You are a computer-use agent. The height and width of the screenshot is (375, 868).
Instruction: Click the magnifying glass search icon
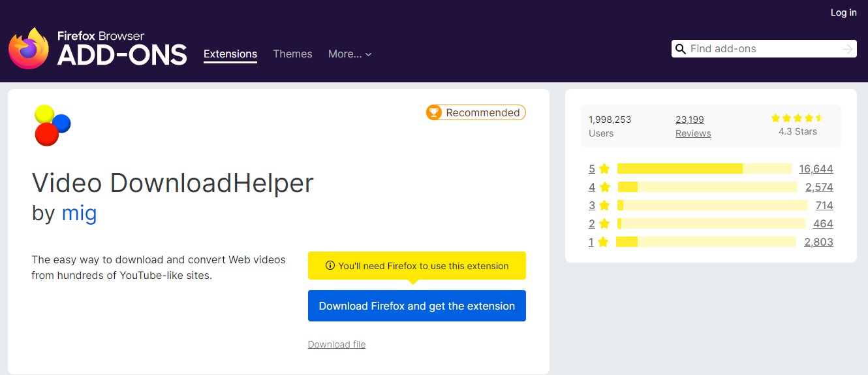(681, 49)
